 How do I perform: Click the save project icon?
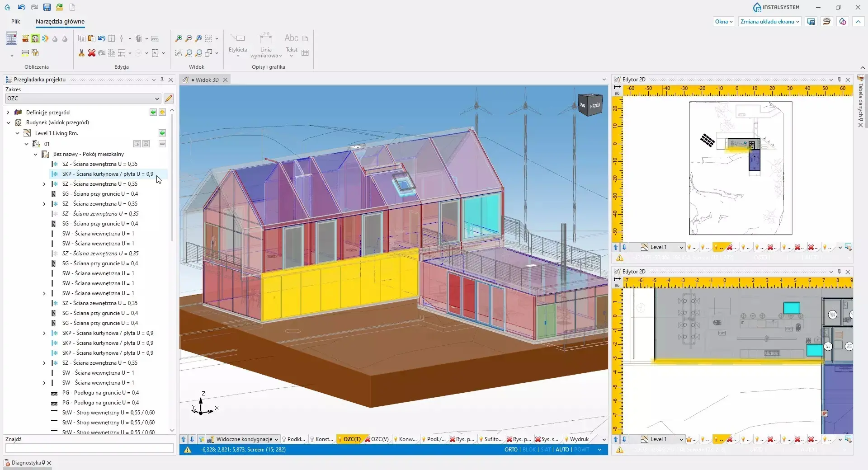coord(47,7)
